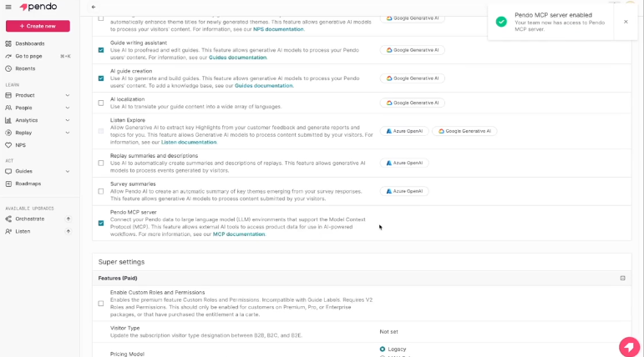Click Google Generative AI badge for AI guide creation
644x357 pixels.
[x=412, y=78]
